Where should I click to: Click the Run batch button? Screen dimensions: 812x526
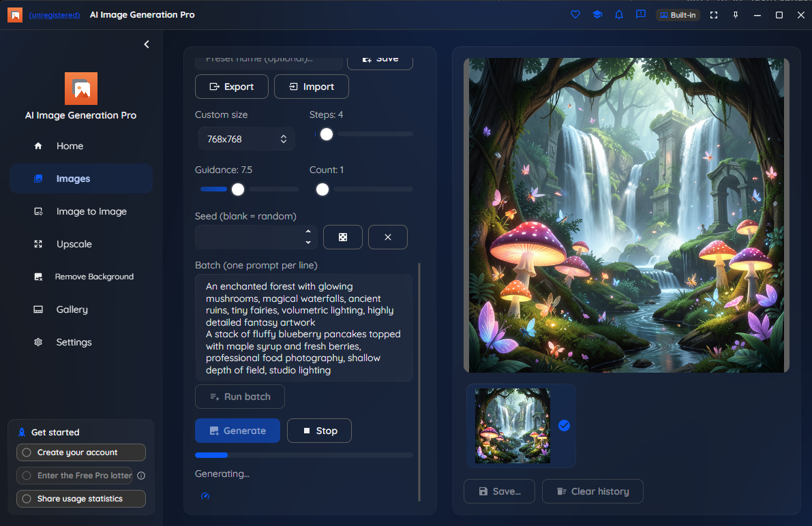coord(240,397)
